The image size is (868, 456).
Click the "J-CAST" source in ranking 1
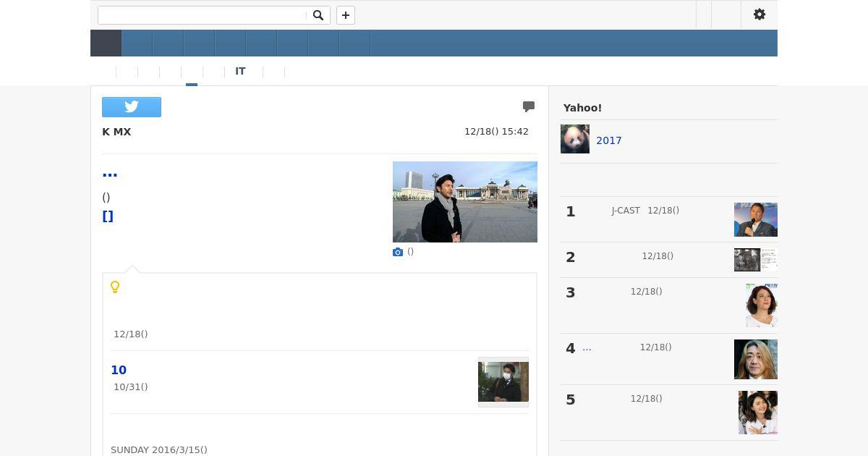tap(626, 211)
